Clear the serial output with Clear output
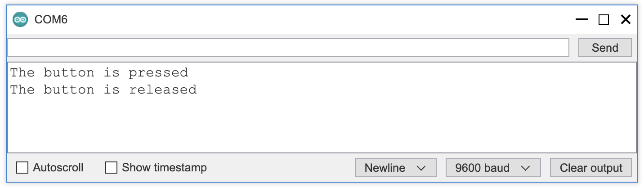This screenshot has width=644, height=188. tap(590, 168)
